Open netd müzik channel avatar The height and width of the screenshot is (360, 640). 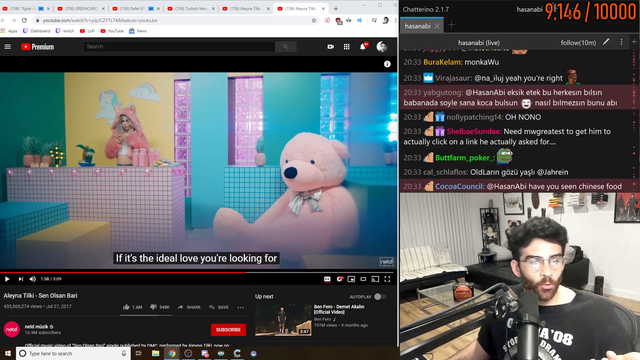(11, 329)
